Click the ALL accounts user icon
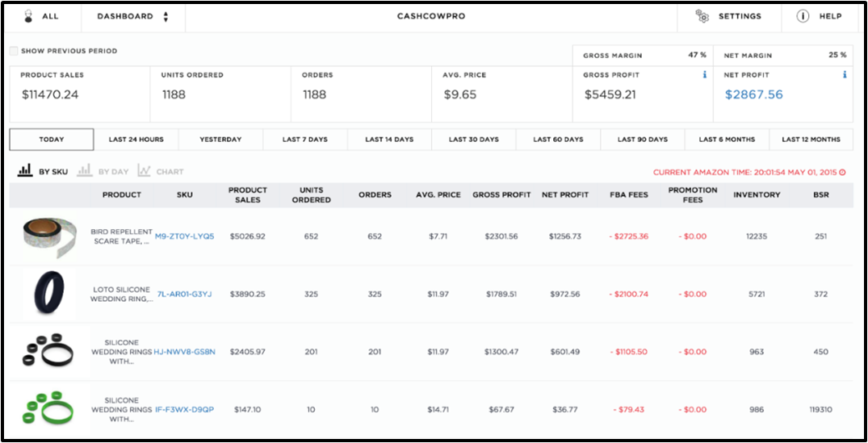 (28, 16)
